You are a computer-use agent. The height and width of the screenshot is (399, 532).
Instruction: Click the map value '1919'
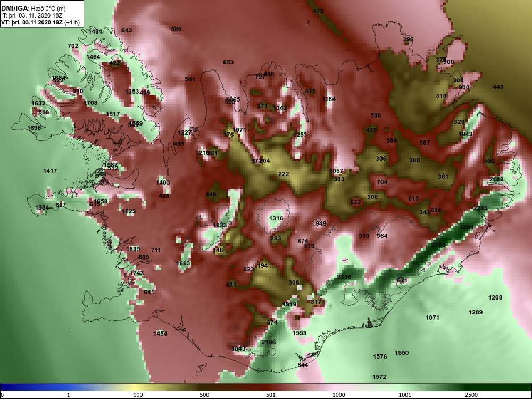pos(289,305)
